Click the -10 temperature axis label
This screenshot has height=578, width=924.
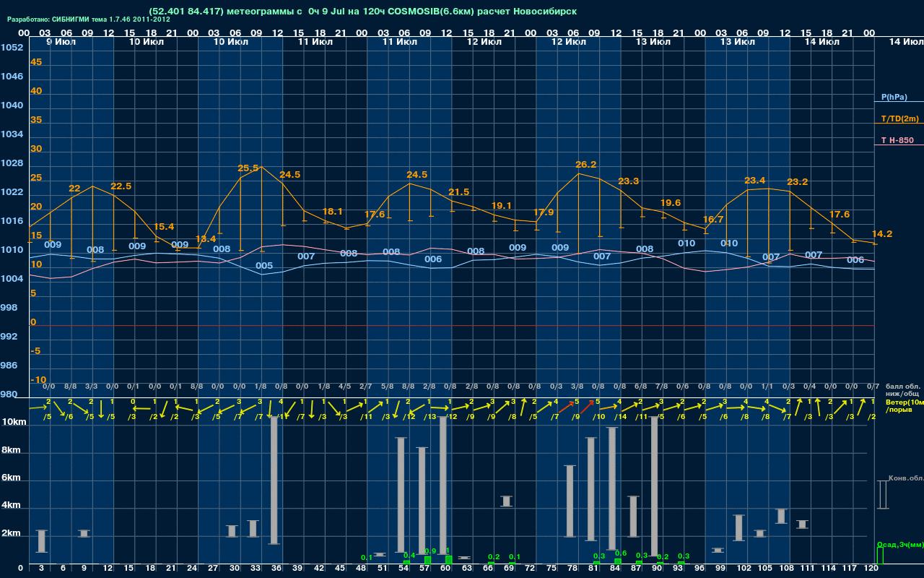pos(38,379)
